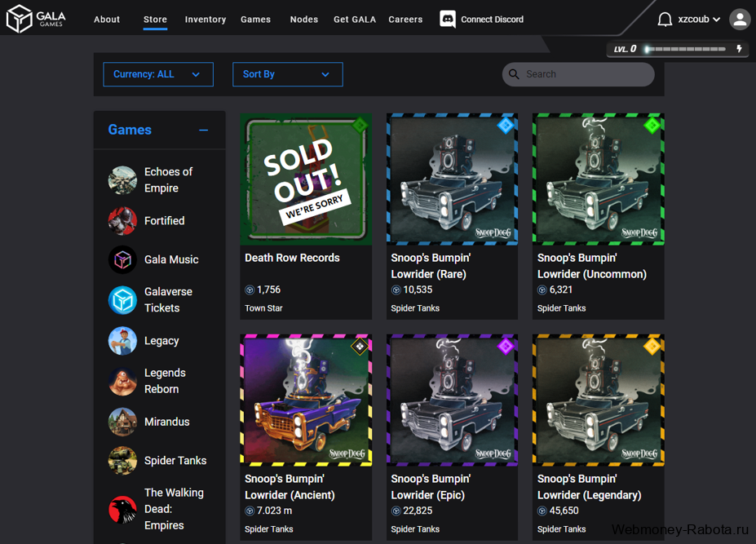
Task: Filter by Spider Tanks sidebar label
Action: (175, 461)
